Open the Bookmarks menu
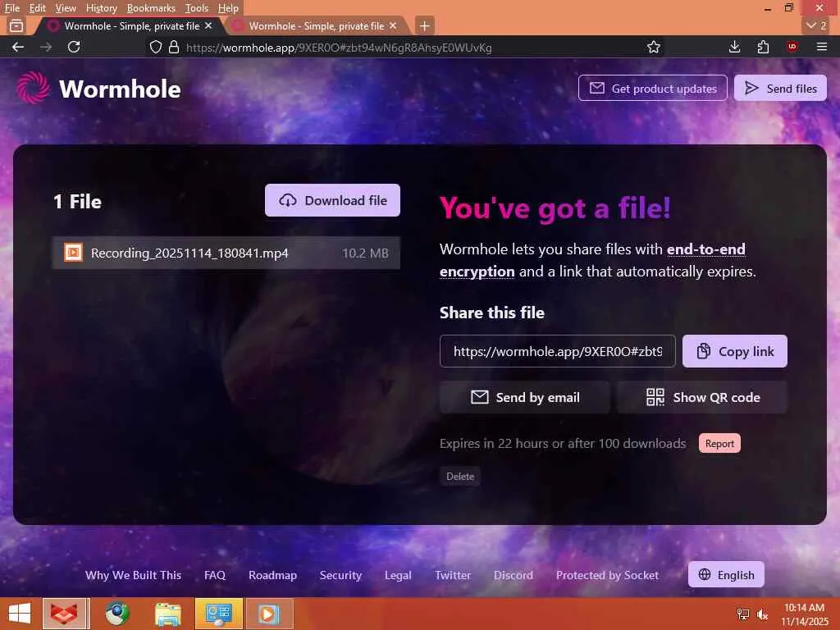This screenshot has width=840, height=630. (x=151, y=8)
